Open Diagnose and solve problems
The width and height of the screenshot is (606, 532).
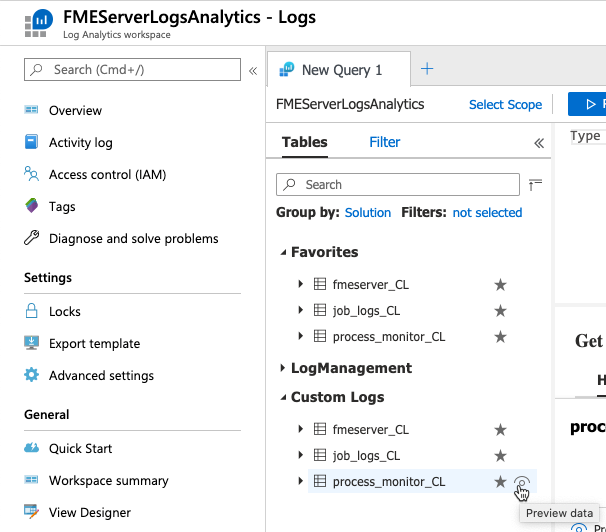click(132, 239)
